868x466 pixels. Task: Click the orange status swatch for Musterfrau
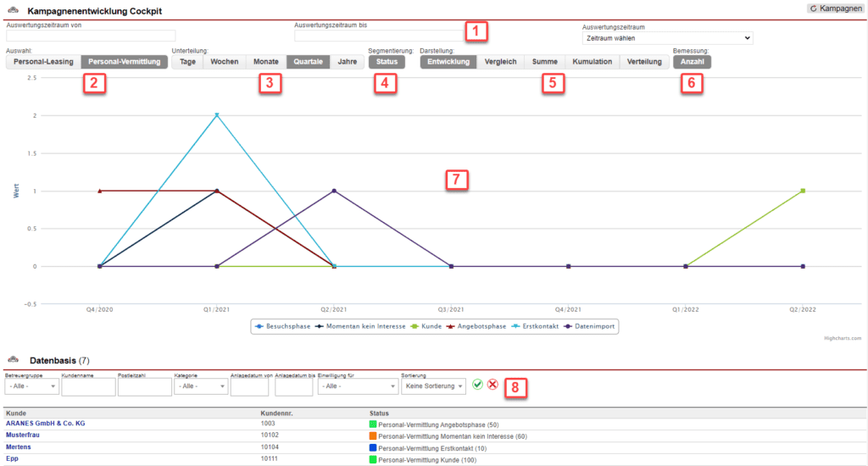point(372,435)
